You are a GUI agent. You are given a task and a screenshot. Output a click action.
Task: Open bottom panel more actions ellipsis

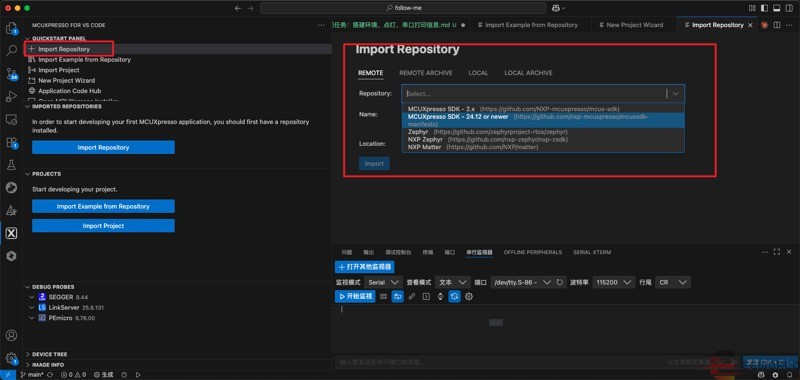point(764,252)
